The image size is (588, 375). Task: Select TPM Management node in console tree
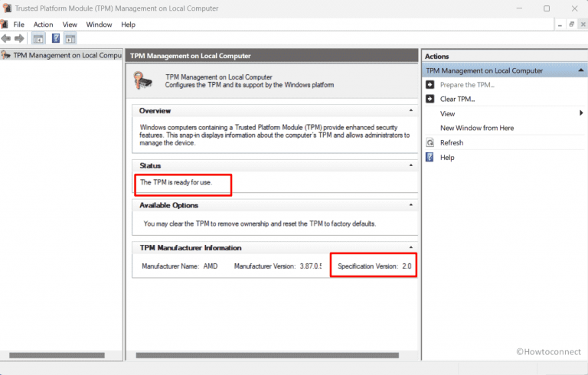pos(65,55)
